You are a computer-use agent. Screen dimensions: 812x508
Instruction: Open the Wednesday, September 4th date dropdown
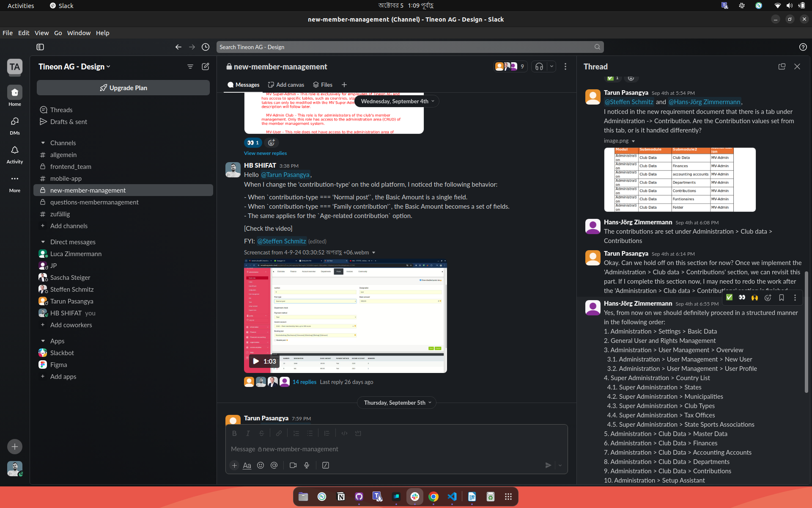point(397,101)
